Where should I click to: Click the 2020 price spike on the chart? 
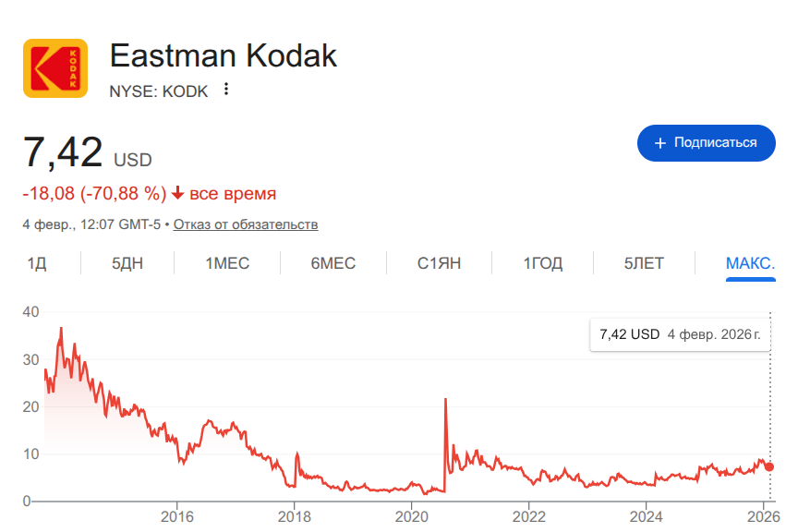click(x=446, y=400)
